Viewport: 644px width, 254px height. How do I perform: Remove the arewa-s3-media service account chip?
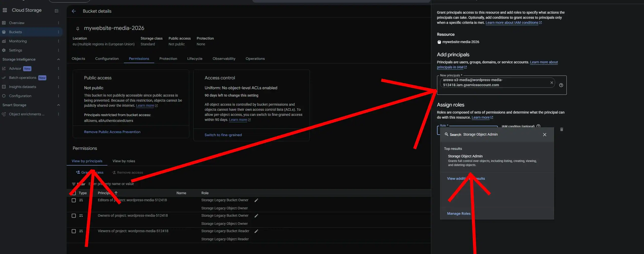[x=552, y=83]
